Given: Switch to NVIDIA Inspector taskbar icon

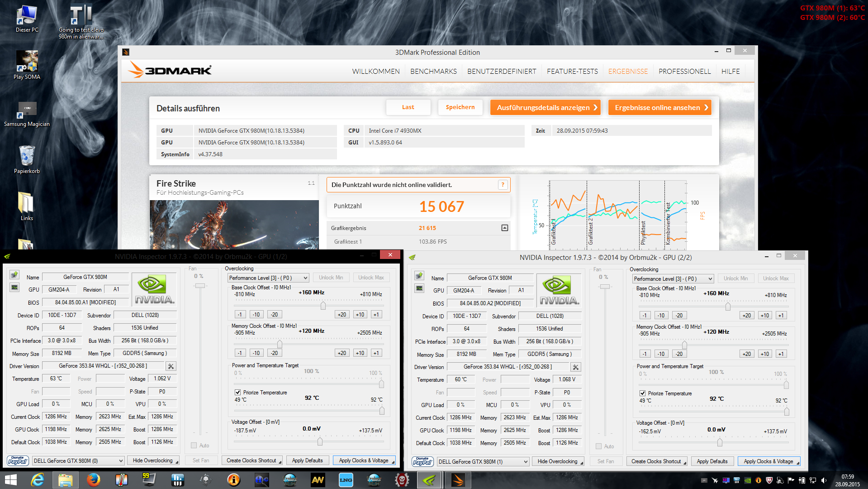Looking at the screenshot, I should pyautogui.click(x=429, y=480).
